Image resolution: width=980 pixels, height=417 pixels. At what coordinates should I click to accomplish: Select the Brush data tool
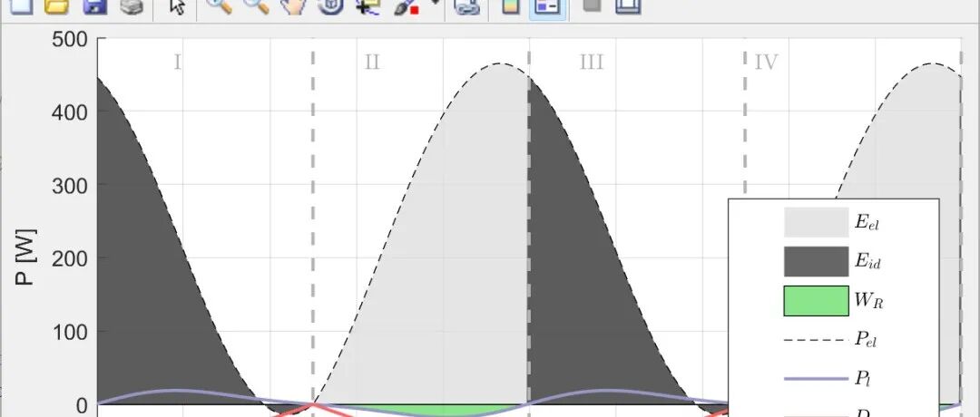point(407,7)
